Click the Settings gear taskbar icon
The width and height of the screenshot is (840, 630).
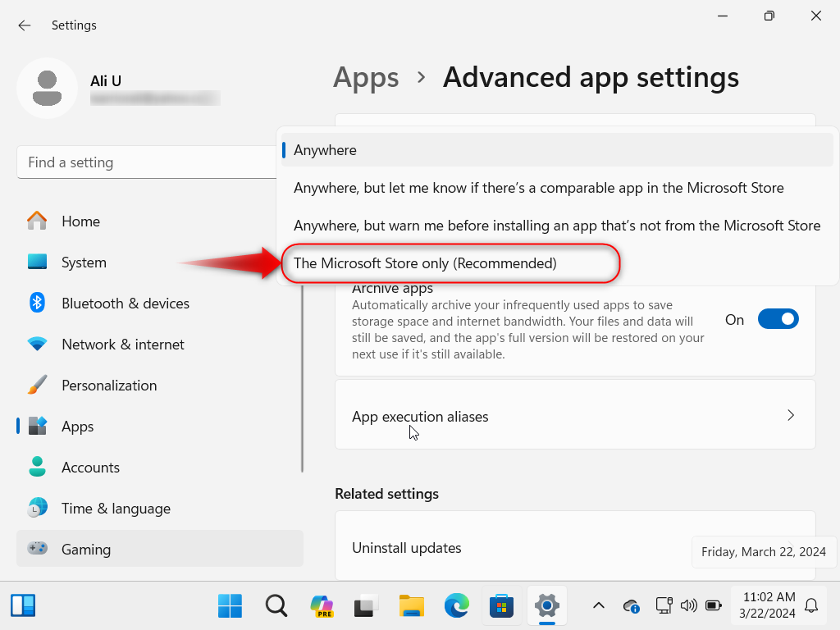(547, 606)
